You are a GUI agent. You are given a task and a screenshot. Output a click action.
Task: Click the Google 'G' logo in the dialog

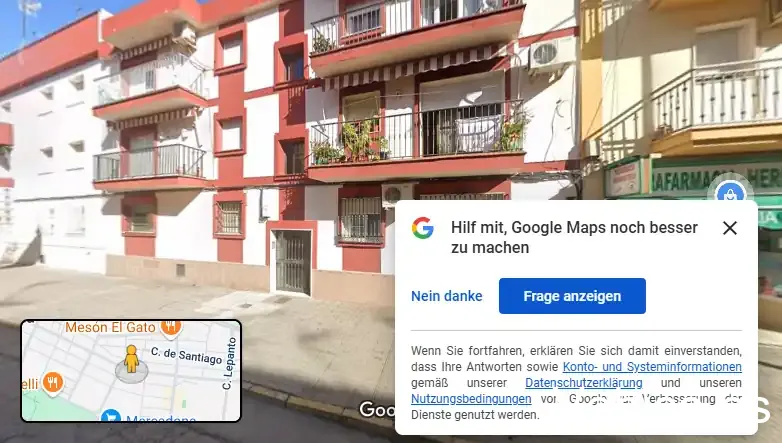tap(423, 228)
